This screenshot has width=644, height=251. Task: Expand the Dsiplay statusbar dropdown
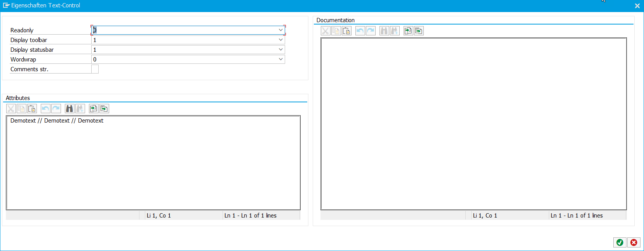pos(281,49)
